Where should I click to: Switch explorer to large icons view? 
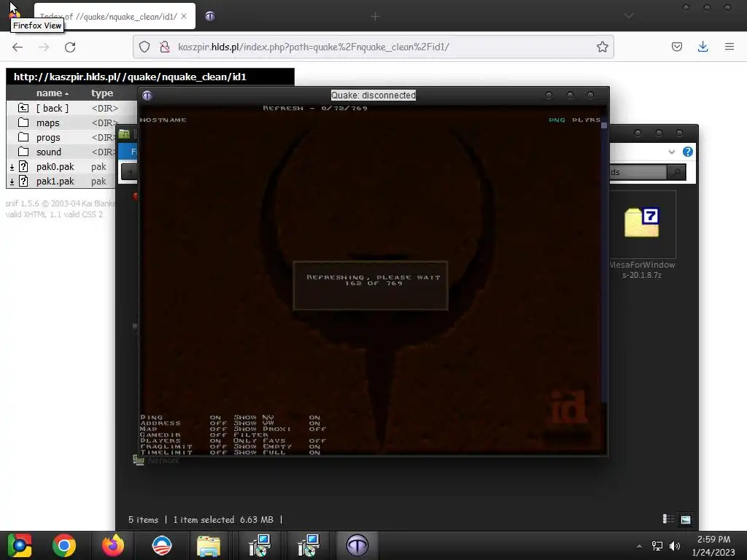click(686, 519)
